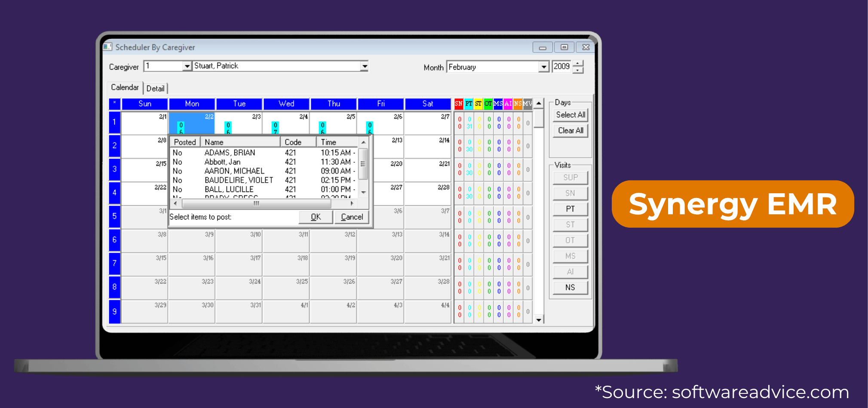Click the horizontal scrollbar in the posting dialog
Image resolution: width=868 pixels, height=408 pixels.
(x=255, y=203)
